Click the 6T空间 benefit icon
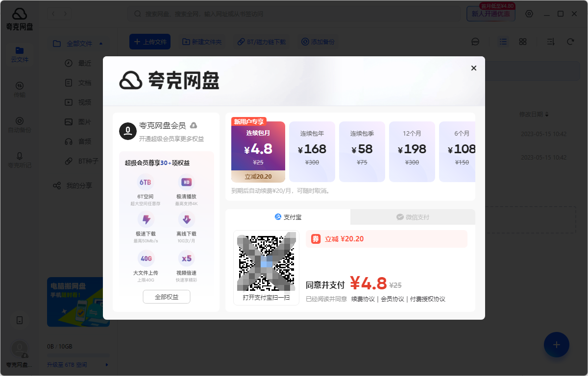Image resolution: width=588 pixels, height=376 pixels. tap(146, 182)
